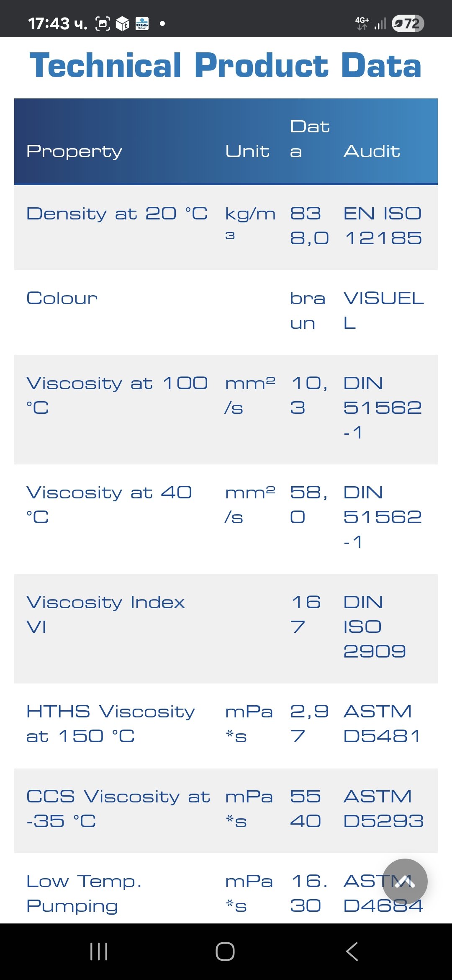Tap the Viscosity Index VI row label
This screenshot has height=980, width=452.
pyautogui.click(x=105, y=614)
